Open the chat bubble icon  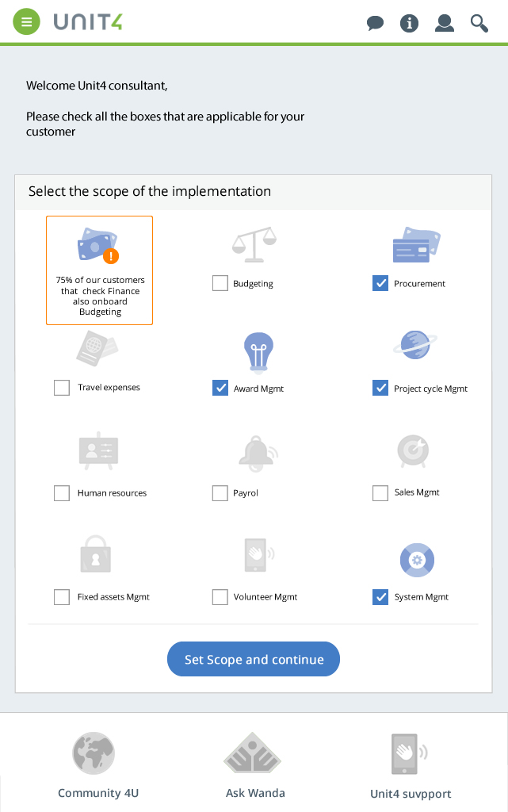point(375,23)
